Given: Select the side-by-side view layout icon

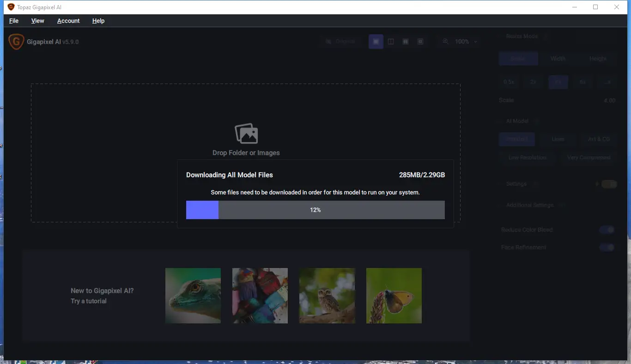Looking at the screenshot, I should click(406, 42).
